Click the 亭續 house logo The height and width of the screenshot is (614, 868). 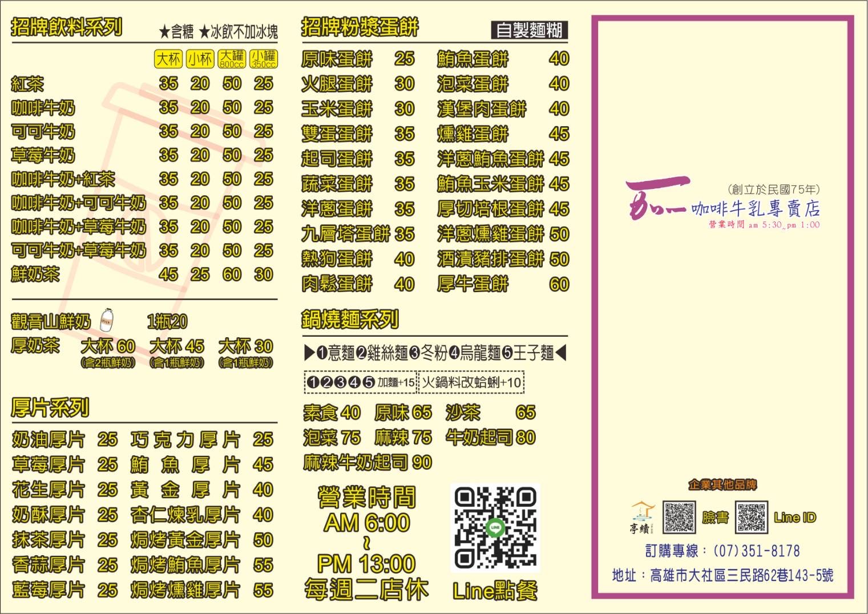click(x=642, y=517)
